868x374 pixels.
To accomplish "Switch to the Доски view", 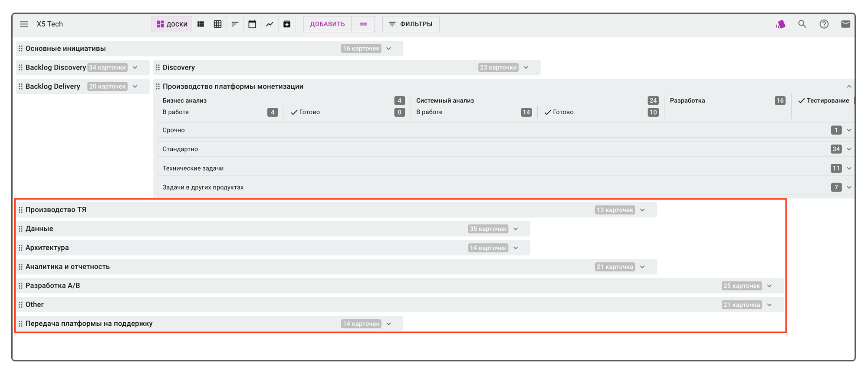I will coord(172,24).
